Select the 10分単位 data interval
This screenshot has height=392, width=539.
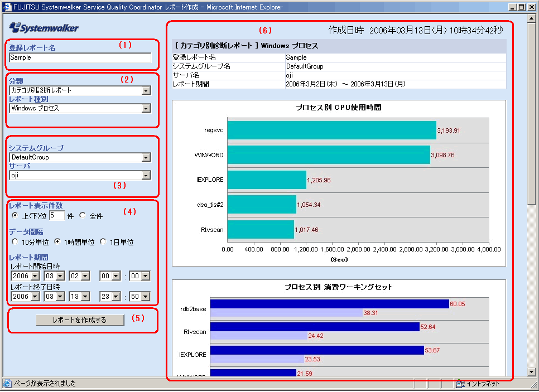(x=15, y=241)
